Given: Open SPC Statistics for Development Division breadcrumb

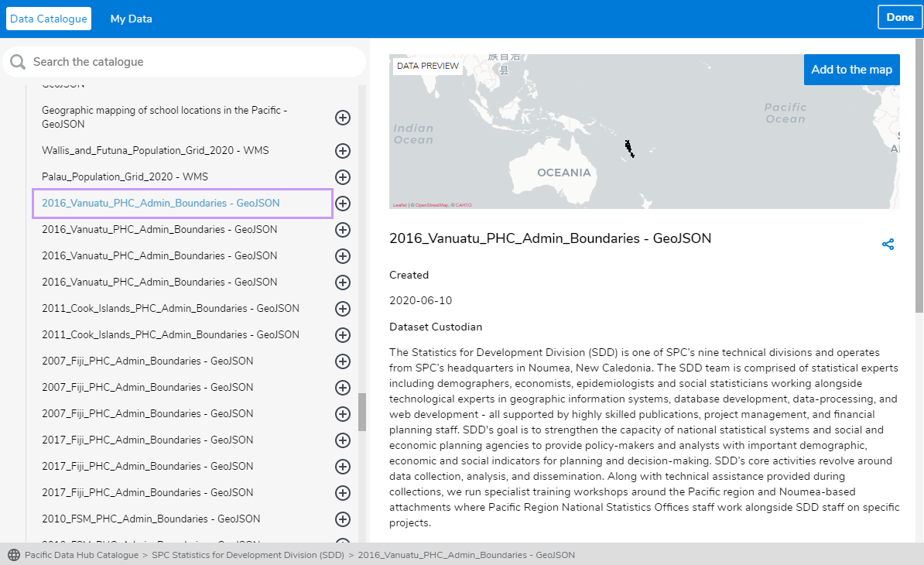Looking at the screenshot, I should tap(248, 555).
